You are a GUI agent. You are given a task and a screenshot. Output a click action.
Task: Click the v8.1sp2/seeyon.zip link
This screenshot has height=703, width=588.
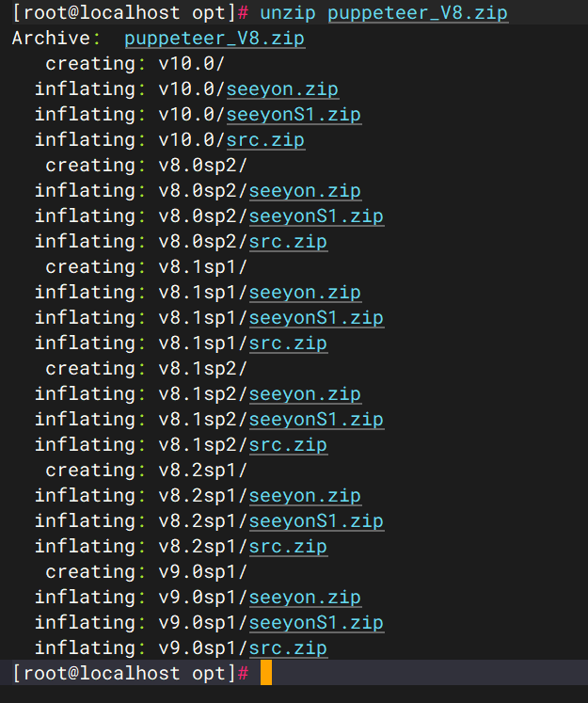coord(305,394)
